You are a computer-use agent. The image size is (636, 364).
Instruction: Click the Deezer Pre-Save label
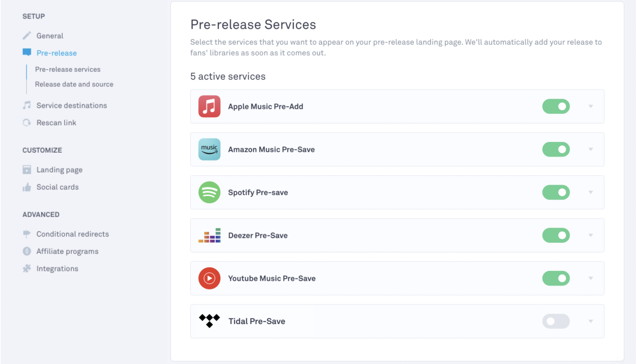[x=258, y=235]
